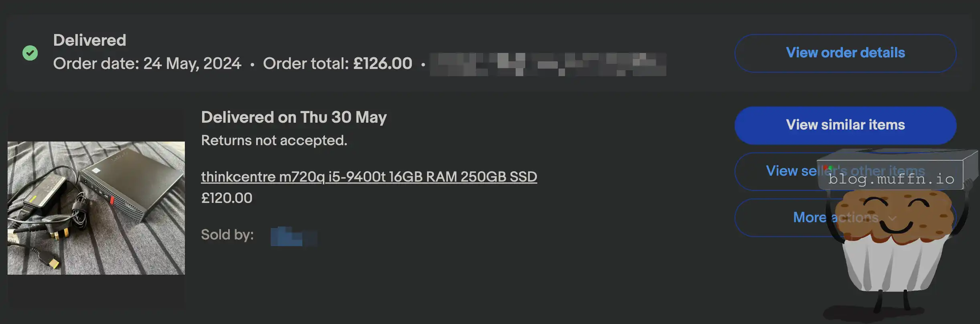Select the Order date 24 May, 2024 text
980x324 pixels.
click(x=147, y=63)
